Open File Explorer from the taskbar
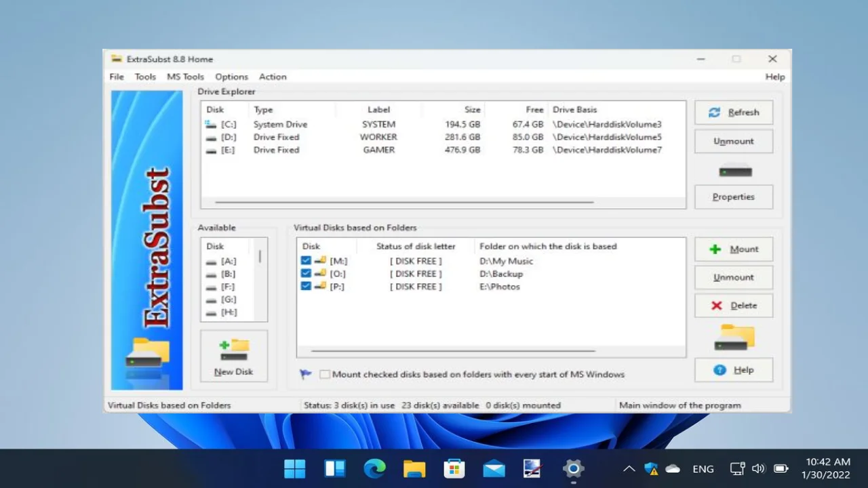The width and height of the screenshot is (868, 488). [414, 468]
